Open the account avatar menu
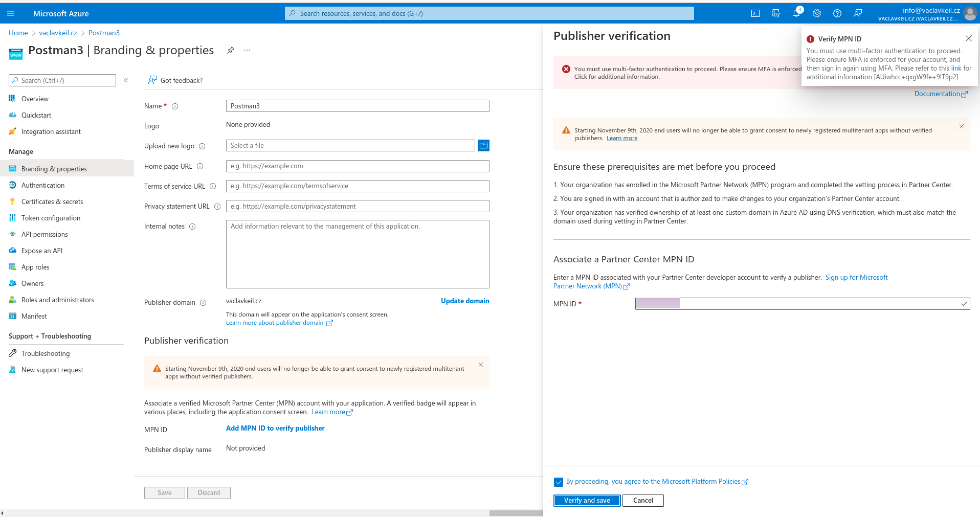980x517 pixels. [970, 13]
